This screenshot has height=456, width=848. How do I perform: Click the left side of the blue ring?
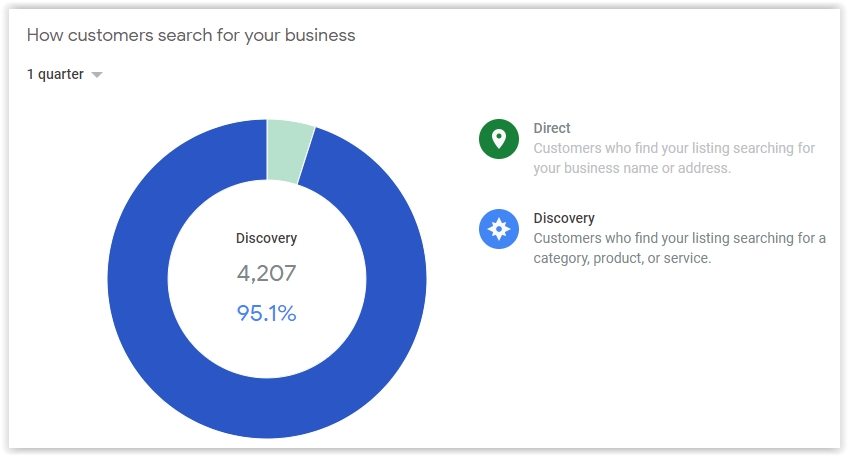(137, 279)
